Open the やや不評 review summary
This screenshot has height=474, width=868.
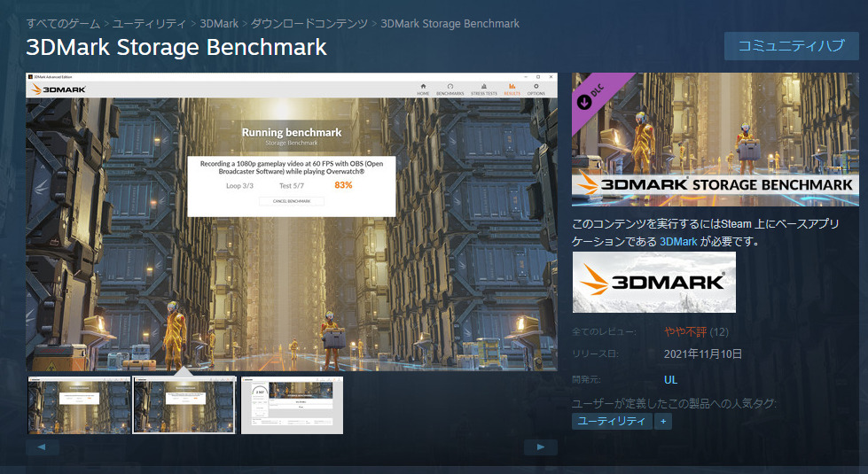tap(685, 332)
